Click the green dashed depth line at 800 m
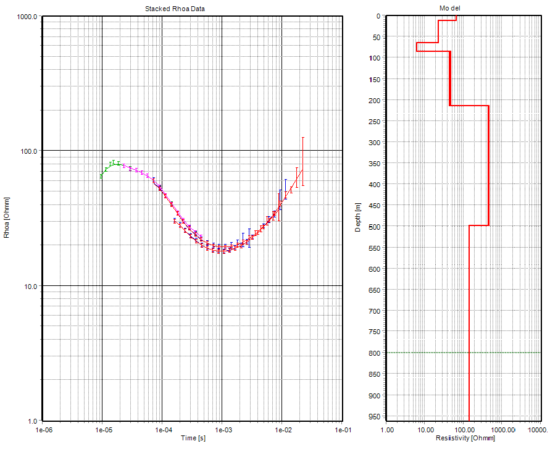550x449 pixels. click(x=463, y=352)
